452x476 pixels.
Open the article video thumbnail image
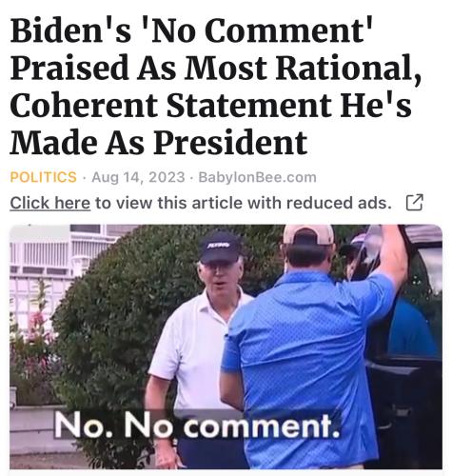tap(226, 347)
